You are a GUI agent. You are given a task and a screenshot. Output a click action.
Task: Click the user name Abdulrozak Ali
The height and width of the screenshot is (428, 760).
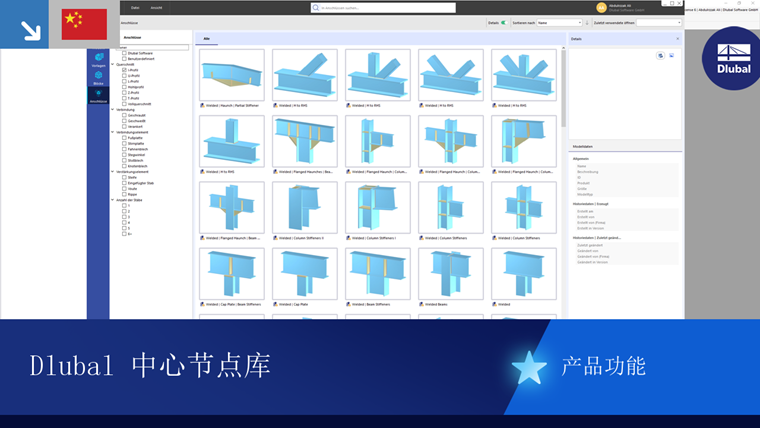(620, 5)
